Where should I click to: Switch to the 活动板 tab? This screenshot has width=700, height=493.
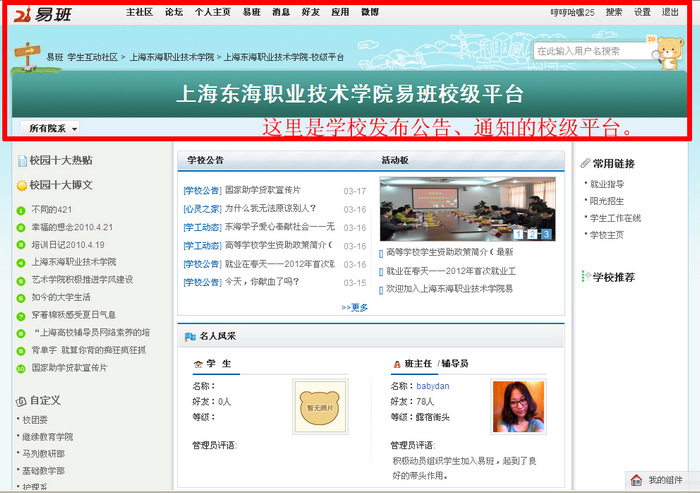tap(395, 160)
